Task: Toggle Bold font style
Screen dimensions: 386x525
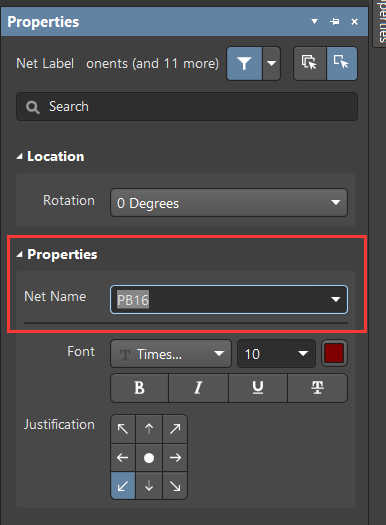Action: [x=139, y=388]
